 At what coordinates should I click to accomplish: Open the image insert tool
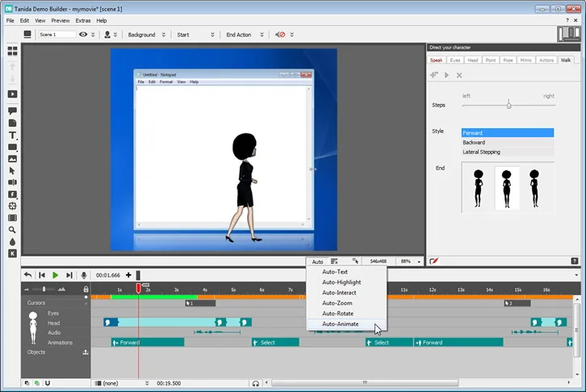tap(12, 159)
